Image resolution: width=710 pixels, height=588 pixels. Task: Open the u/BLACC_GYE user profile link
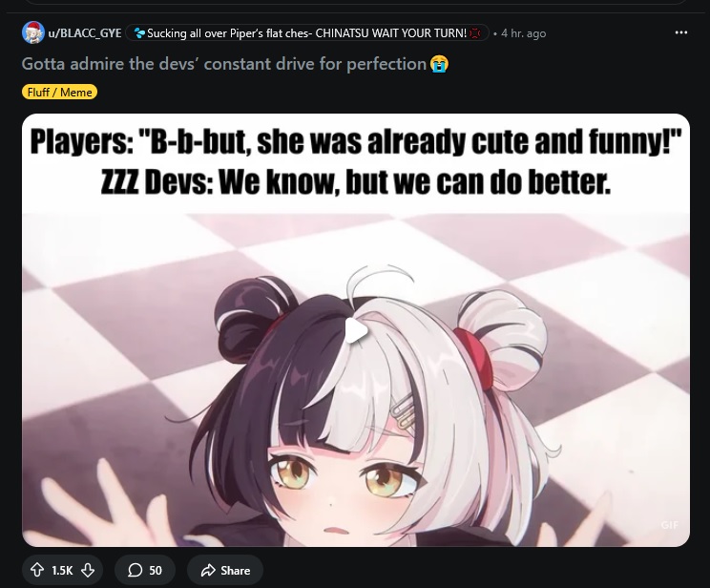[x=85, y=33]
